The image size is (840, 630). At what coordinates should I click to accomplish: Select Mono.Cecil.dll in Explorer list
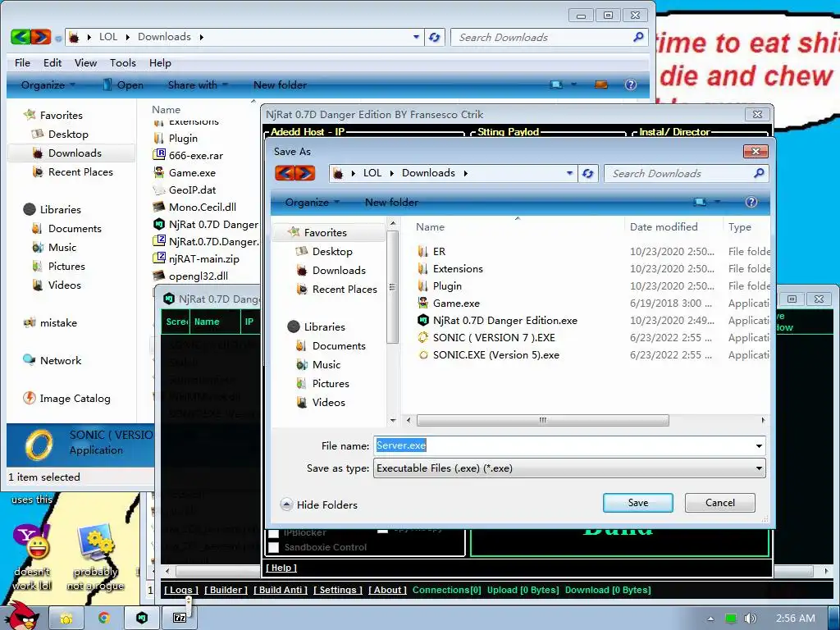(195, 207)
